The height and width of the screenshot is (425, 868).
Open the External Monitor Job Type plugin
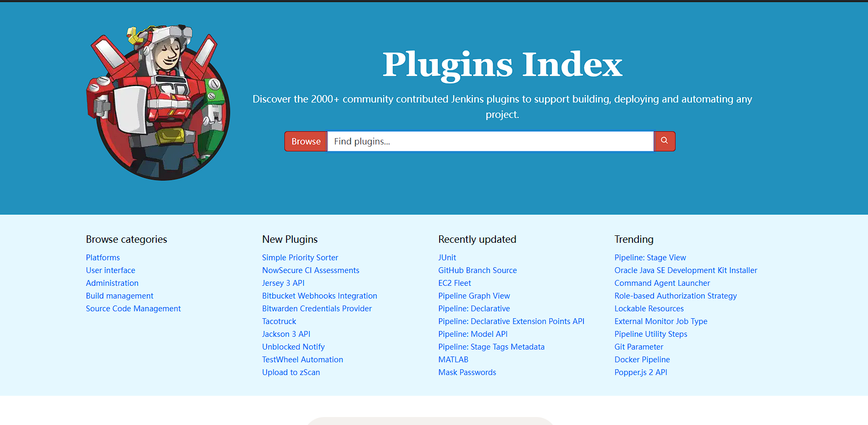pos(661,321)
